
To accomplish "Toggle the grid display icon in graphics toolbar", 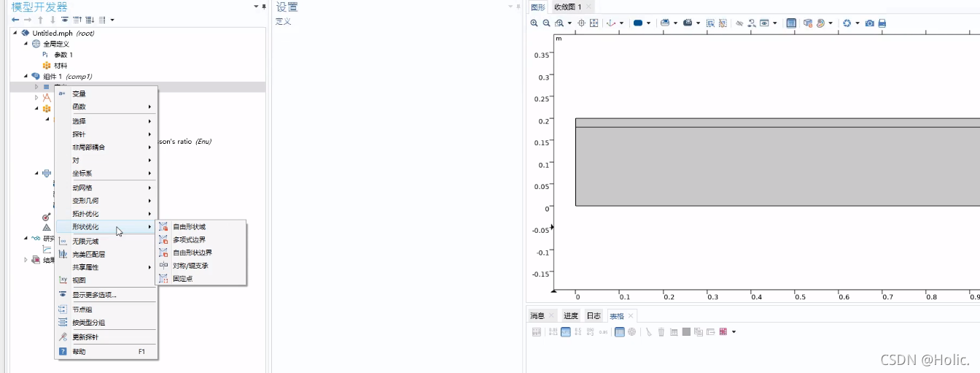I will 790,23.
